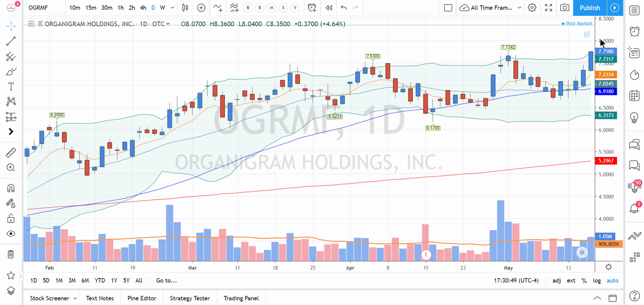Take a chart snapshot with camera icon
644x305 pixels.
[565, 8]
